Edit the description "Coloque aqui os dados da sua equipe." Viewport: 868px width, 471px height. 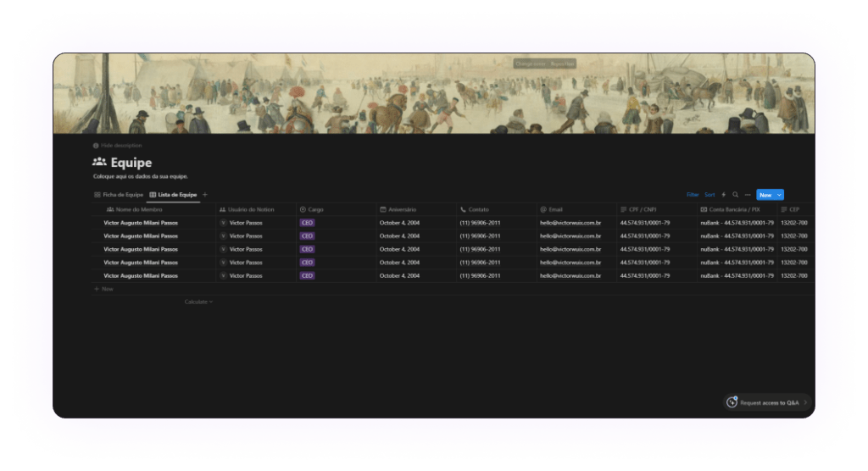[x=141, y=176]
